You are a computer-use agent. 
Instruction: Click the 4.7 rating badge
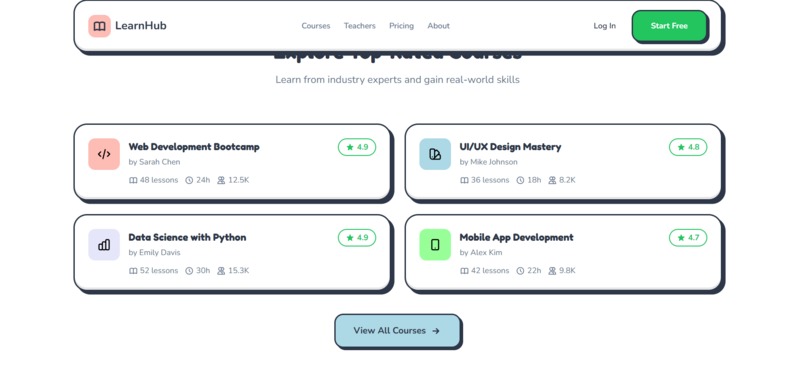(688, 238)
